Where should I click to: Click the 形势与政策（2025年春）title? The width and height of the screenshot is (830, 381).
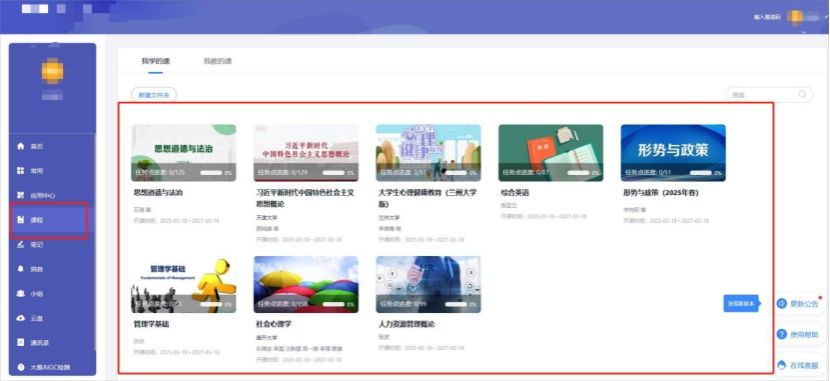[x=661, y=193]
